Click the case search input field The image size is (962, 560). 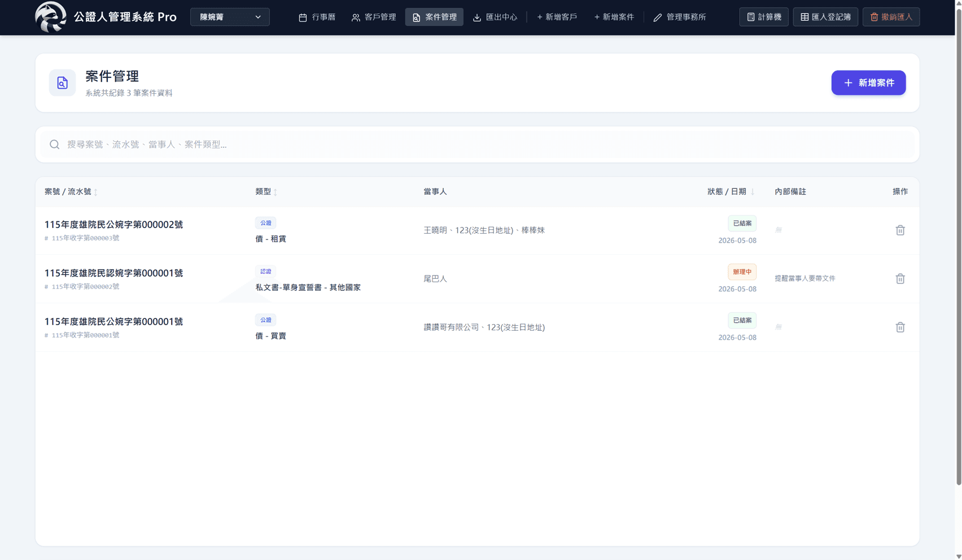(478, 145)
